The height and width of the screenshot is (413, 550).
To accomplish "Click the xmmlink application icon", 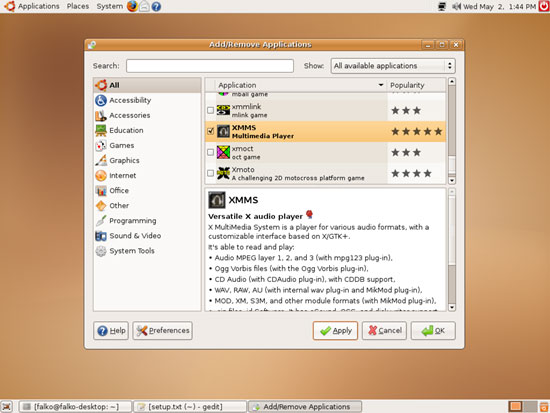I will point(223,110).
